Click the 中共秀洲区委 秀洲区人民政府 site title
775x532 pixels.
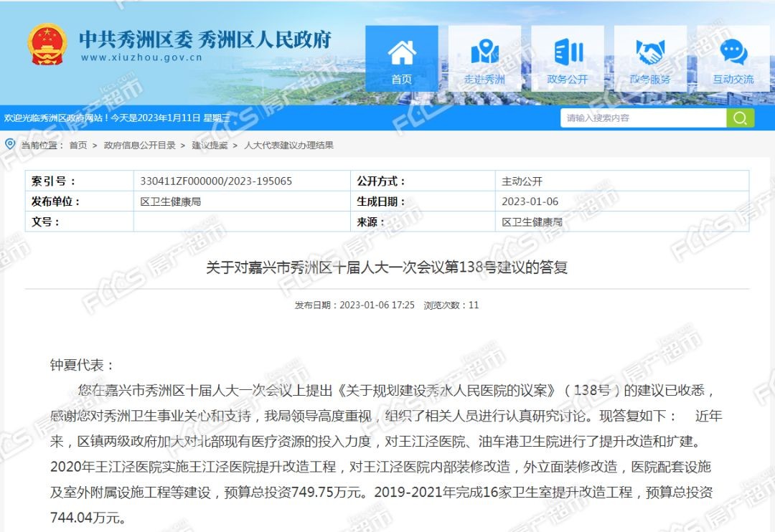pyautogui.click(x=205, y=38)
